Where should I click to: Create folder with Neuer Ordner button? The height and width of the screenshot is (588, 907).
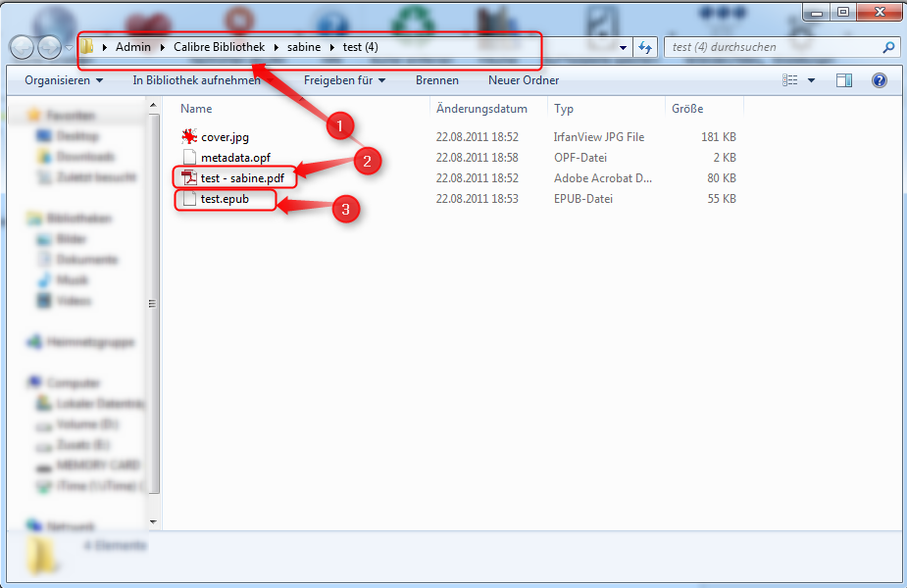pos(524,80)
